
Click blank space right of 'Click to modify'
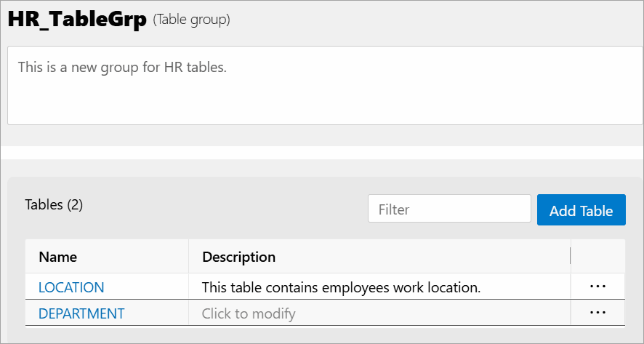coord(436,313)
